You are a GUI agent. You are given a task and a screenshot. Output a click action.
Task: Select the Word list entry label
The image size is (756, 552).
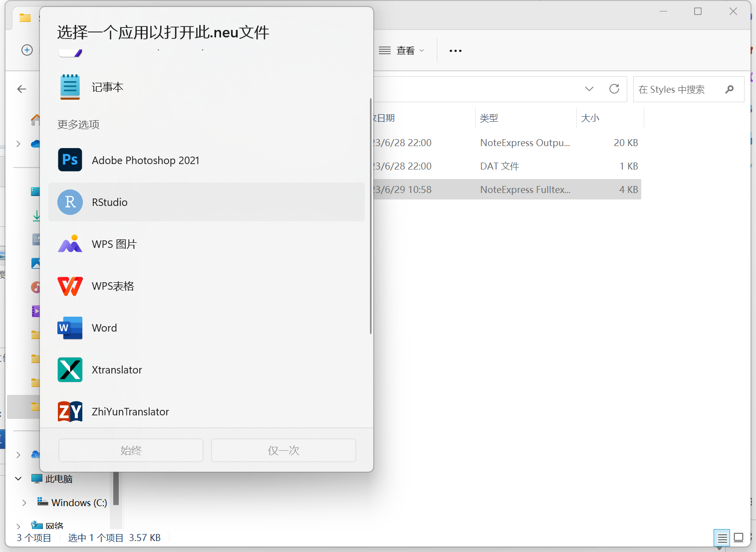(104, 328)
